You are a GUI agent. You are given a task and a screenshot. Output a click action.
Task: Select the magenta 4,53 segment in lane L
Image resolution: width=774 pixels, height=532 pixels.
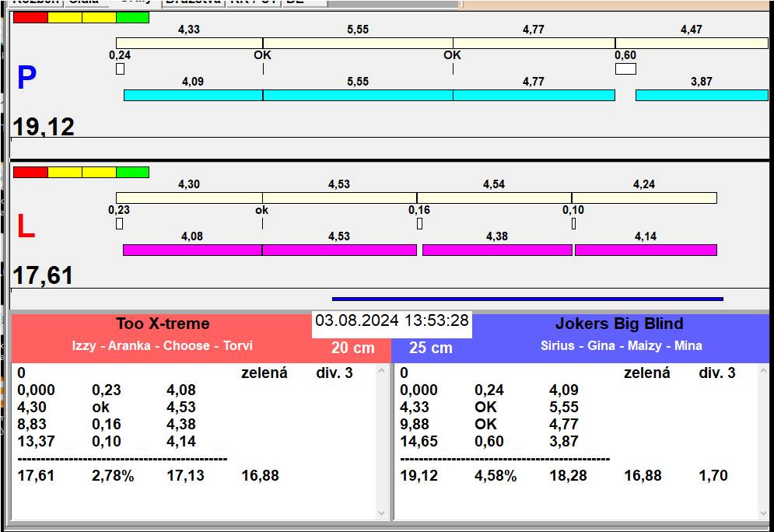339,250
